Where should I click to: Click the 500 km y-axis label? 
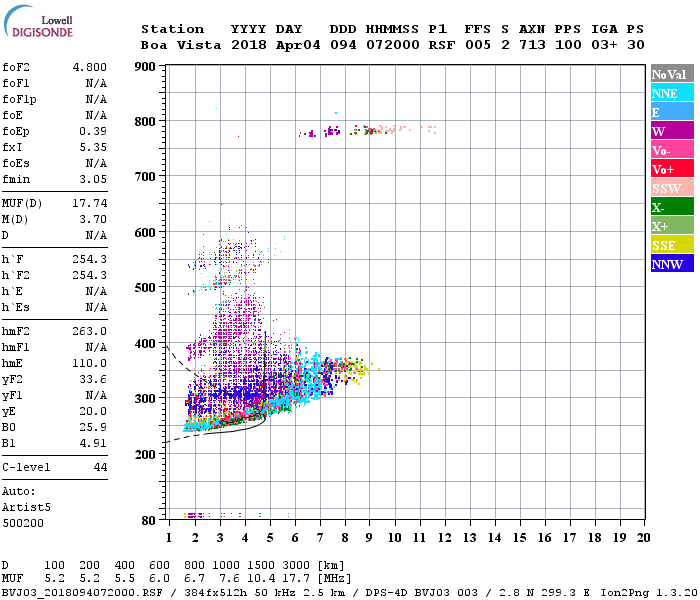pyautogui.click(x=145, y=288)
